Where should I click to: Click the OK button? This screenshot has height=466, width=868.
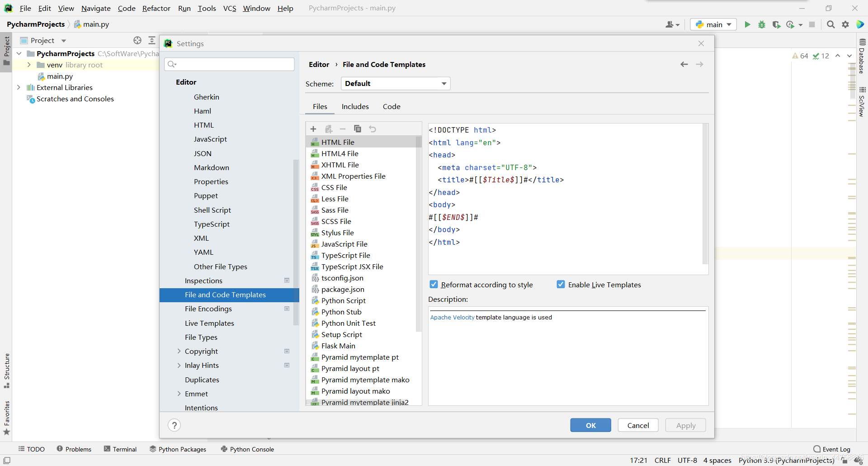coord(590,425)
